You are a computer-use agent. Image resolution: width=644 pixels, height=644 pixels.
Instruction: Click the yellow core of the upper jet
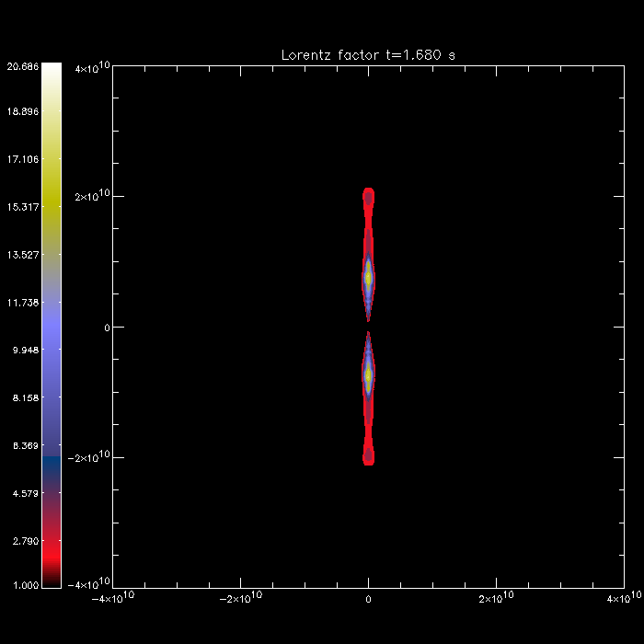tap(368, 277)
